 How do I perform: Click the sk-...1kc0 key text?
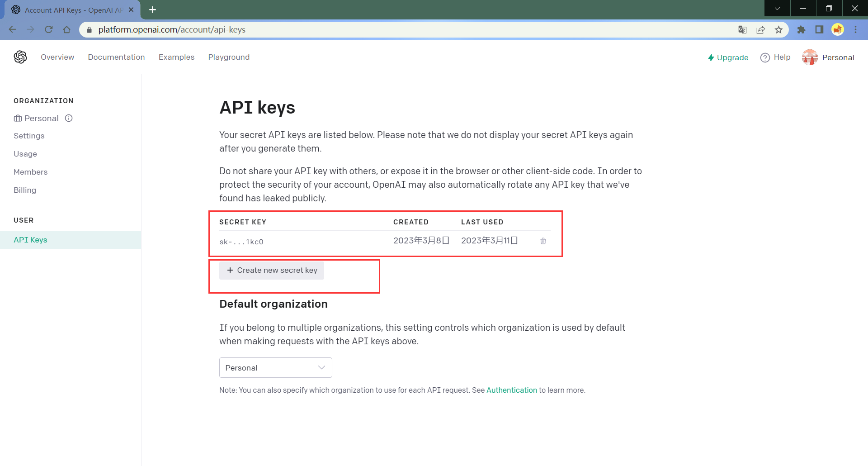coord(241,242)
